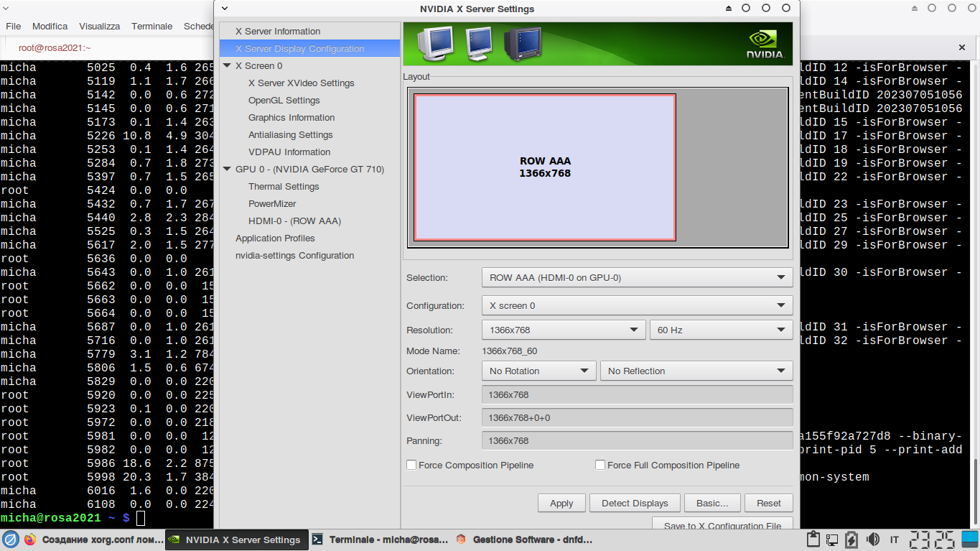The image size is (980, 551).
Task: Open the Selection display dropdown
Action: [x=637, y=277]
